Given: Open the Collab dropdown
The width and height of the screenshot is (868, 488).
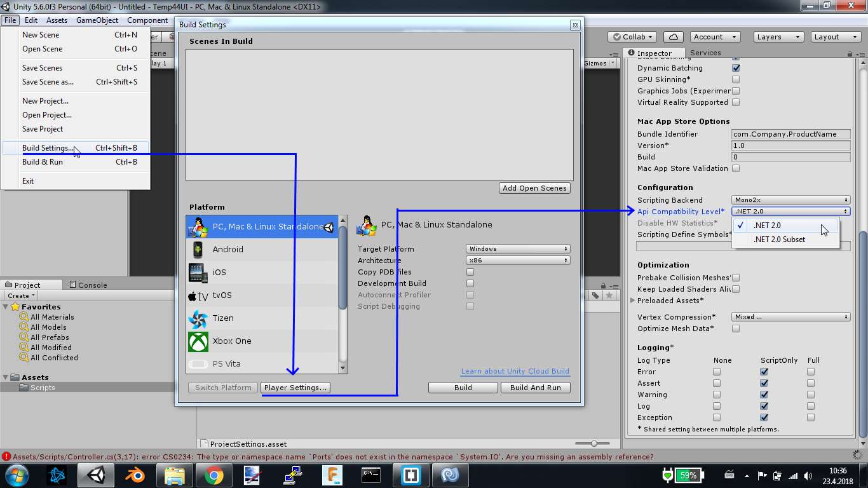Looking at the screenshot, I should point(634,37).
